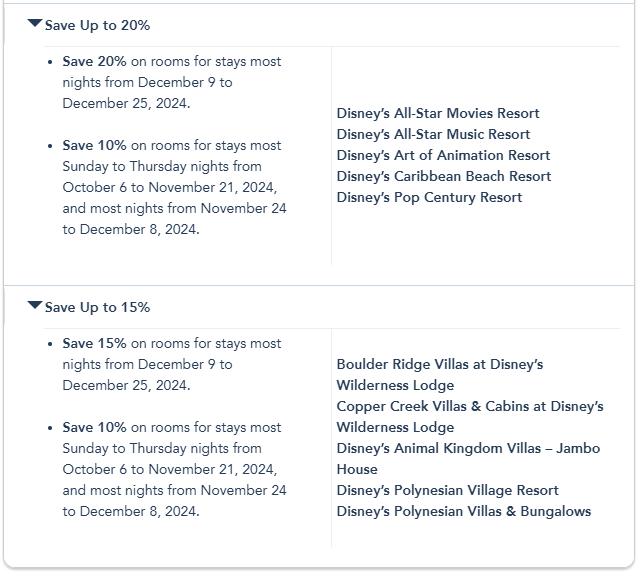Open Boulder Ridge Villas at Wilderness Lodge
This screenshot has height=572, width=640.
440,364
